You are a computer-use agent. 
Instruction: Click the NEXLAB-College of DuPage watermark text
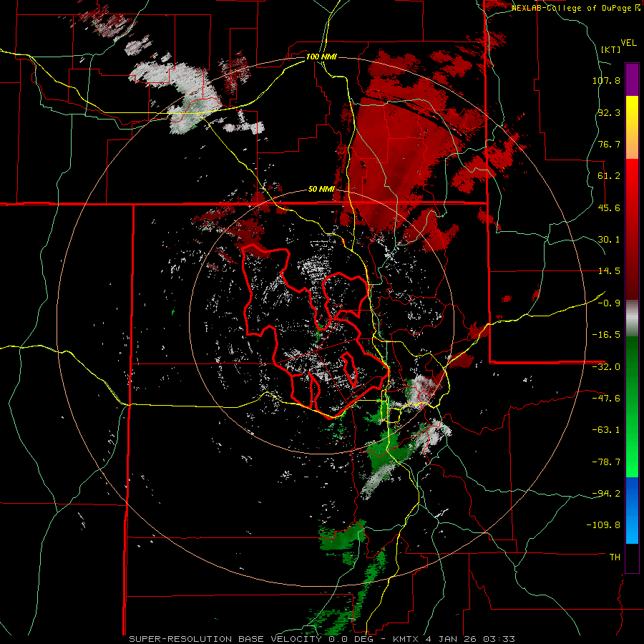pyautogui.click(x=577, y=8)
